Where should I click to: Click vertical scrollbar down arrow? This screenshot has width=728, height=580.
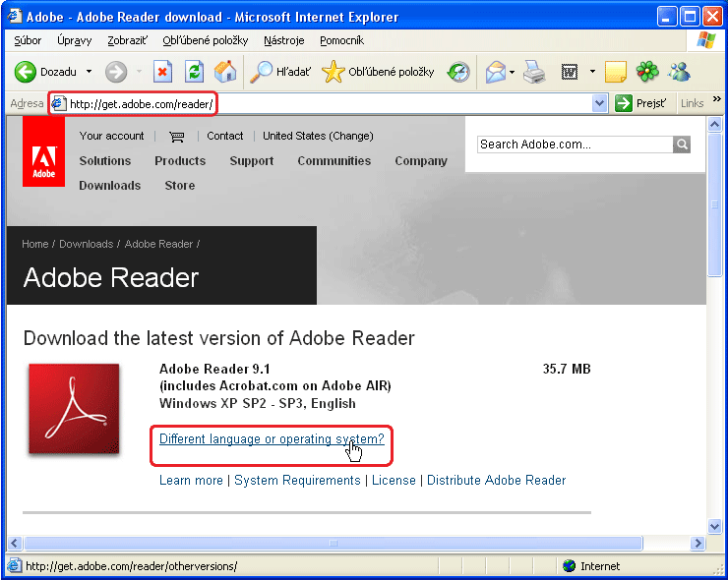point(714,526)
